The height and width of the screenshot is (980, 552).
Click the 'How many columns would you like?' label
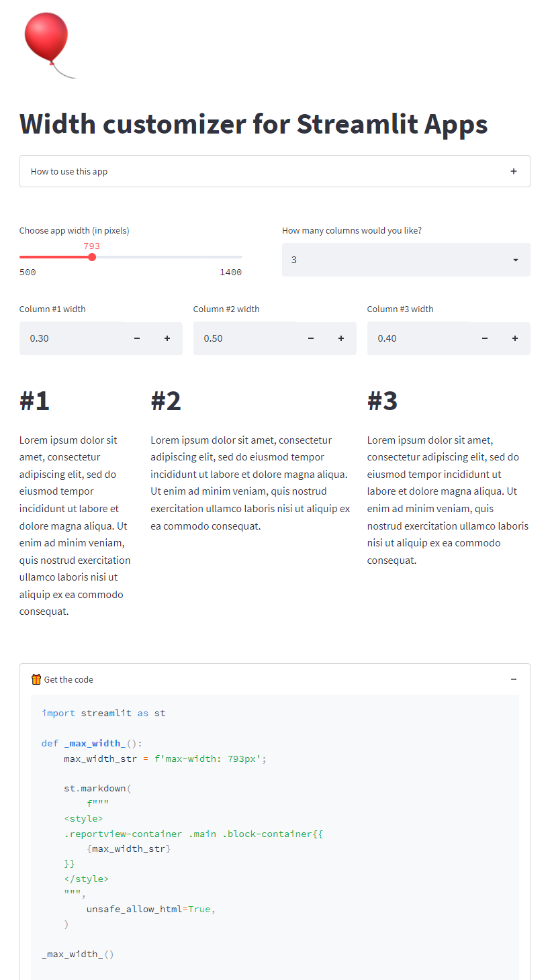(x=352, y=230)
